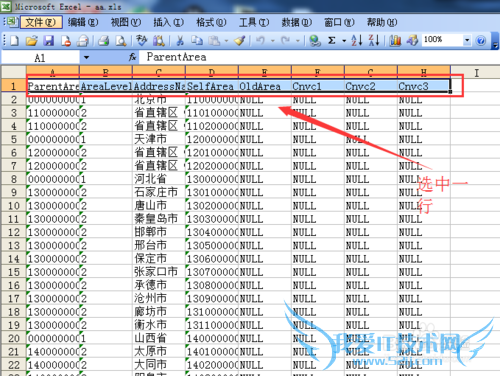Click the Insert Function fx button

(x=133, y=57)
